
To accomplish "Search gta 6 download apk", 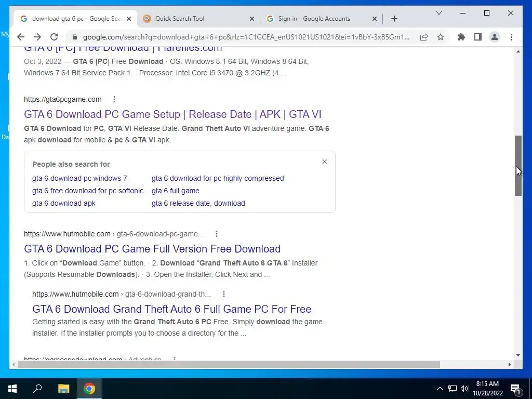I will [64, 203].
